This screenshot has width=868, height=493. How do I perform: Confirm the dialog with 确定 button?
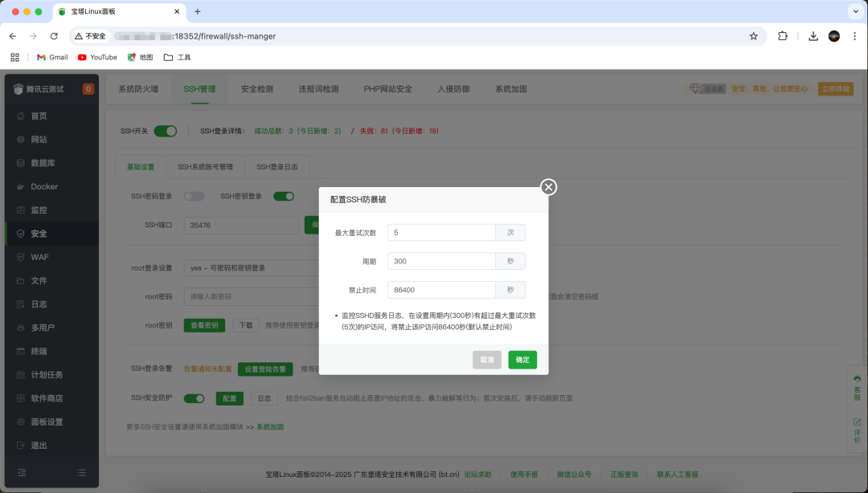click(522, 360)
